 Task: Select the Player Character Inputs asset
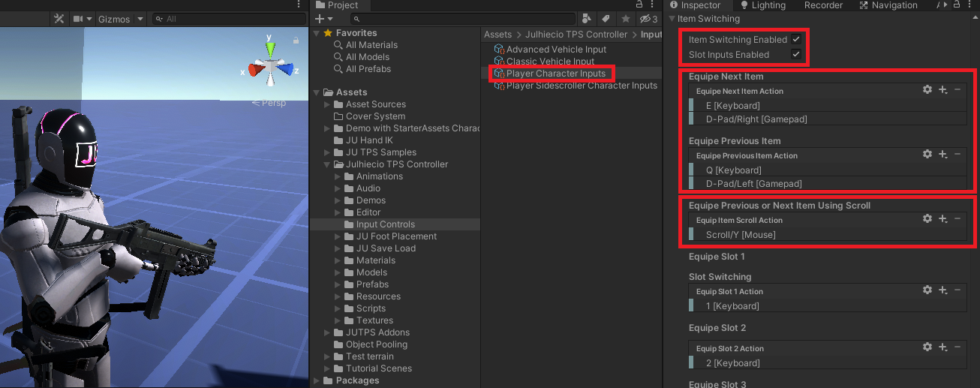click(555, 74)
